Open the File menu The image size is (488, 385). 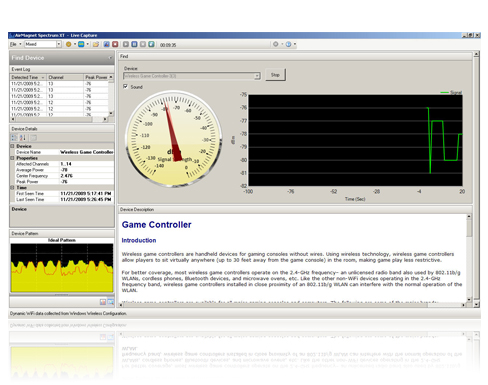(x=13, y=44)
